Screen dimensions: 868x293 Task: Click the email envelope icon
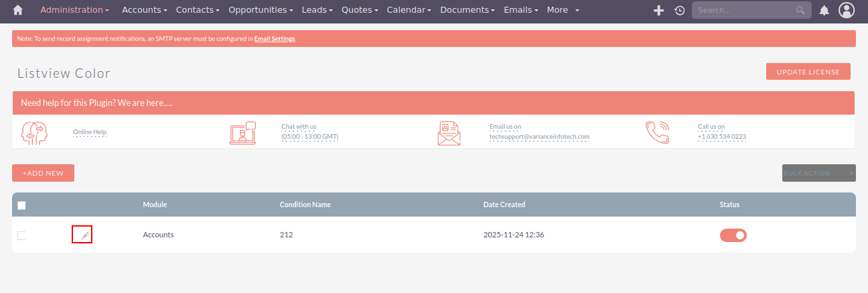pos(449,133)
